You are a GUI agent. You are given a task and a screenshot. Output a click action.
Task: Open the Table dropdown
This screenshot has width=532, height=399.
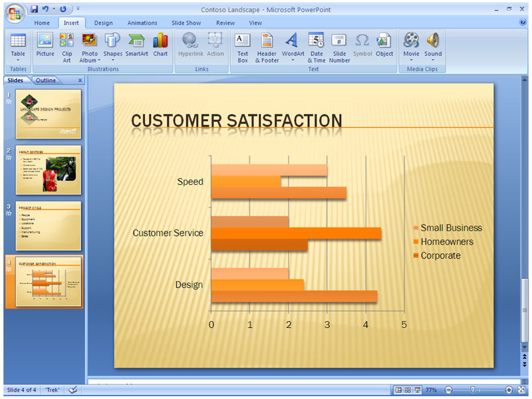point(18,47)
